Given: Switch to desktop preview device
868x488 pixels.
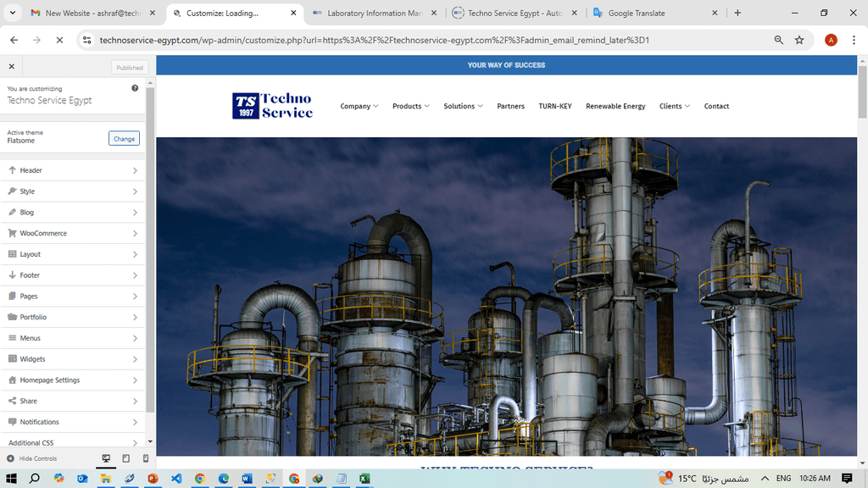Looking at the screenshot, I should point(106,458).
